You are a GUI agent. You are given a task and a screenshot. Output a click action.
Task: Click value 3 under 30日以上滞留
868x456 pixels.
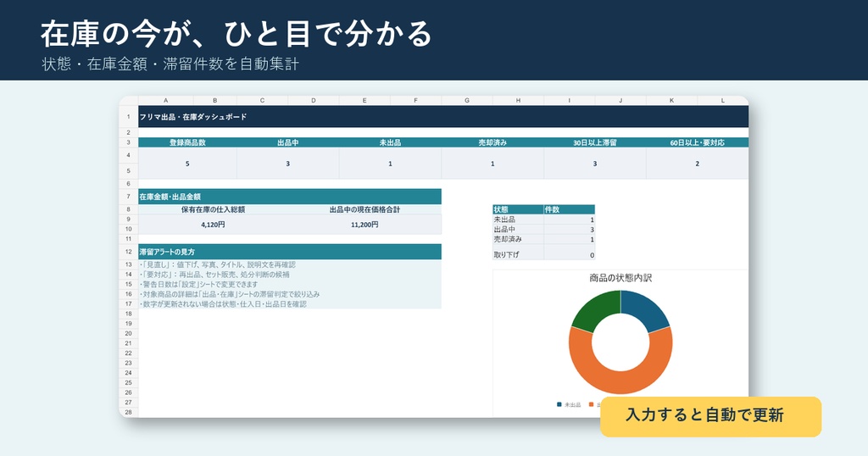point(595,164)
